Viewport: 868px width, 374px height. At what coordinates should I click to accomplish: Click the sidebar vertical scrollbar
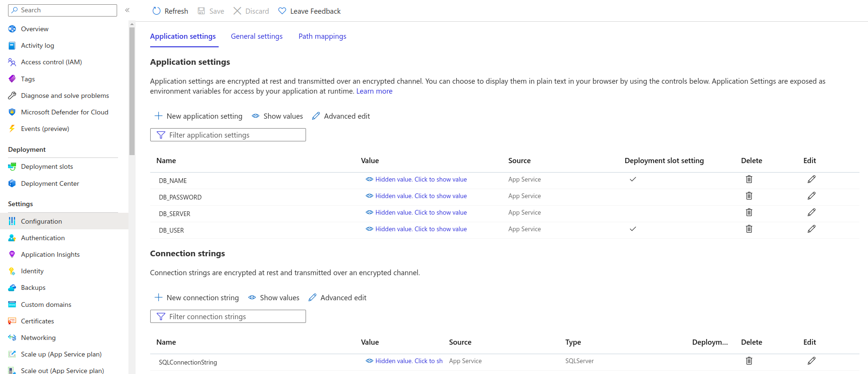pos(132,91)
